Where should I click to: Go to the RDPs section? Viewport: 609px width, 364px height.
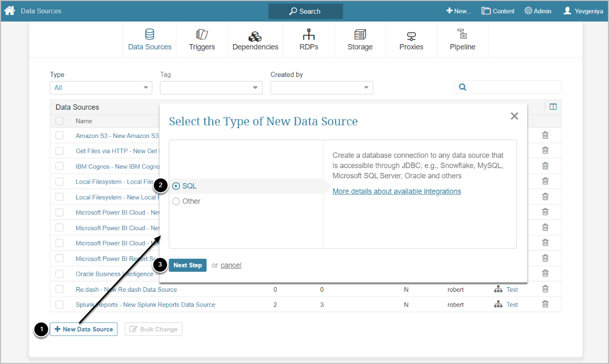click(x=309, y=40)
